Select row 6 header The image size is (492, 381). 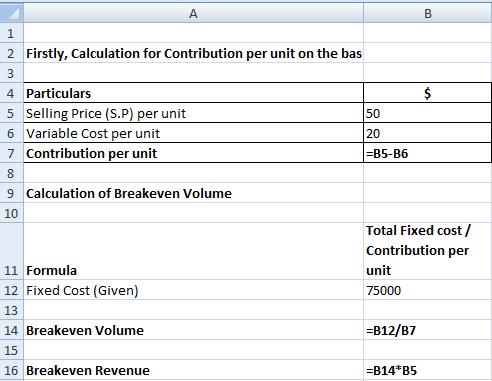click(12, 133)
